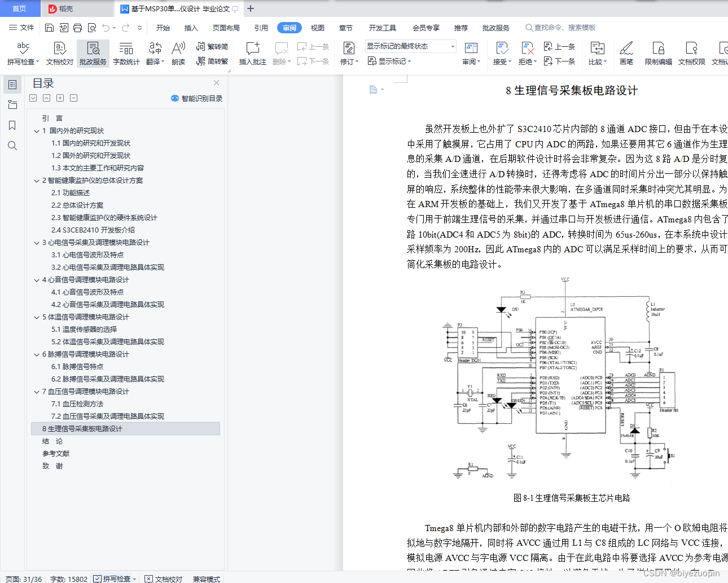Go to the 首页 home tab

tap(20, 8)
